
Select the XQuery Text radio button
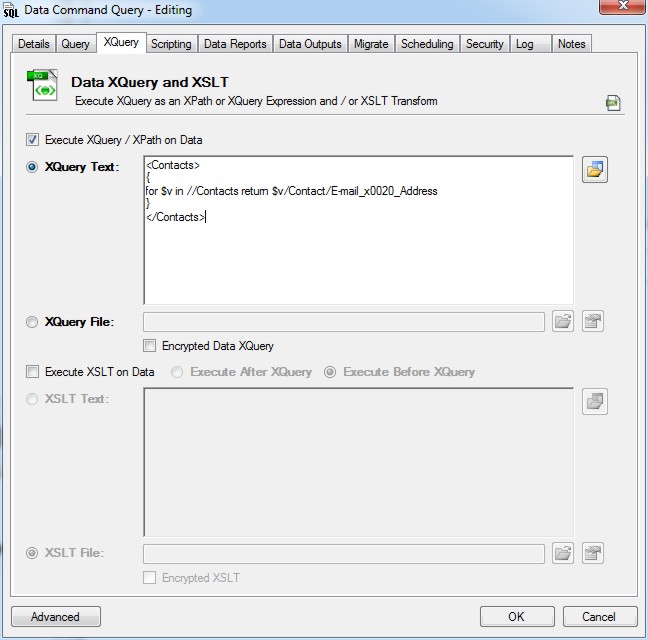[x=33, y=167]
